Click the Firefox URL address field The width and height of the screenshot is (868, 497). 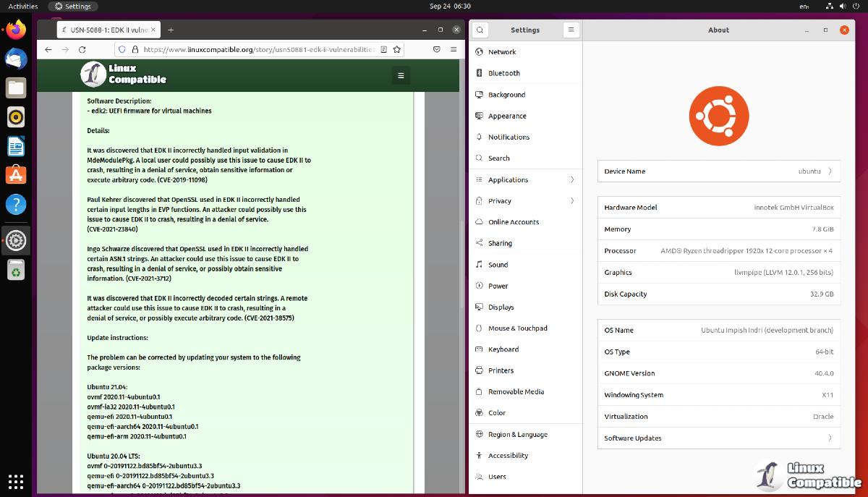tap(259, 49)
